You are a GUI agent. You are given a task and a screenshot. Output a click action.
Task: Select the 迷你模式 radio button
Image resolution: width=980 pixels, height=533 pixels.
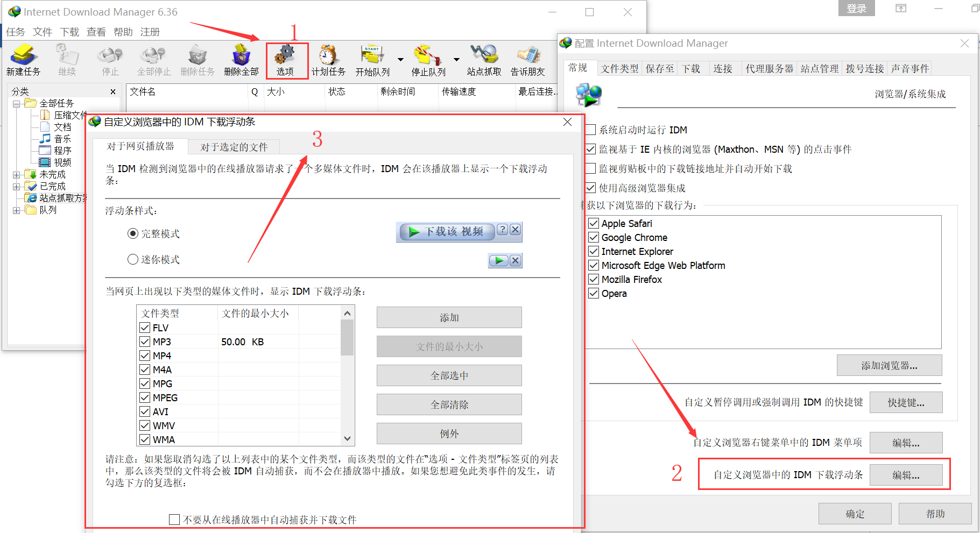(133, 259)
